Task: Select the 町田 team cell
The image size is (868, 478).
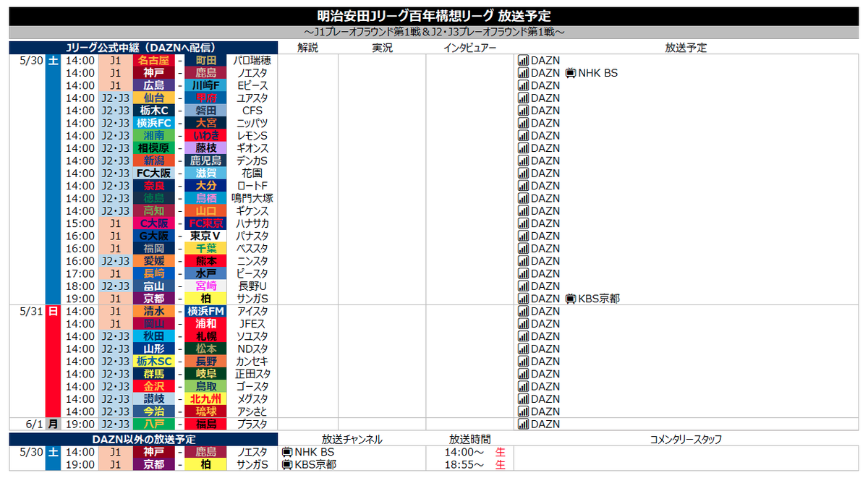Action: 205,60
